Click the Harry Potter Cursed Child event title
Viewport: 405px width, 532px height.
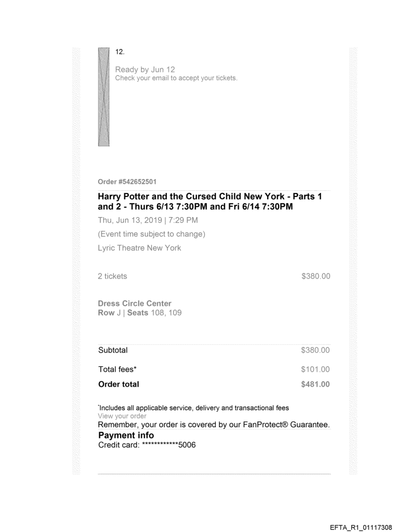(x=210, y=201)
